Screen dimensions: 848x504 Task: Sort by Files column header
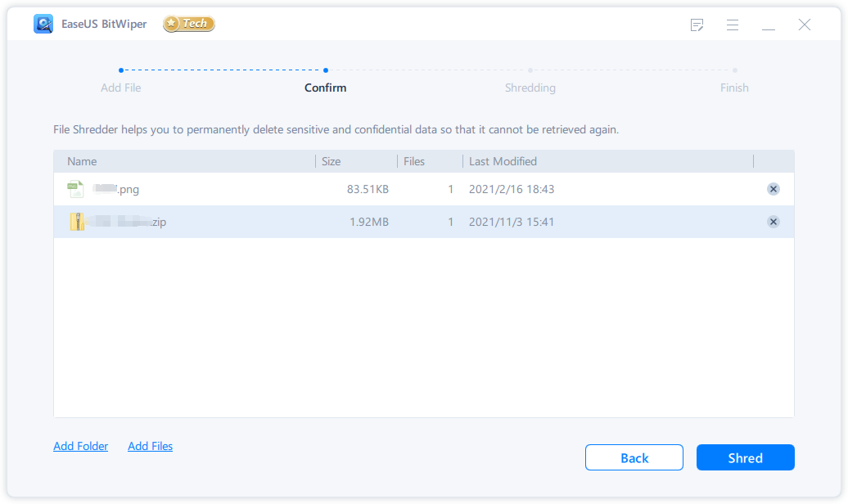click(413, 161)
